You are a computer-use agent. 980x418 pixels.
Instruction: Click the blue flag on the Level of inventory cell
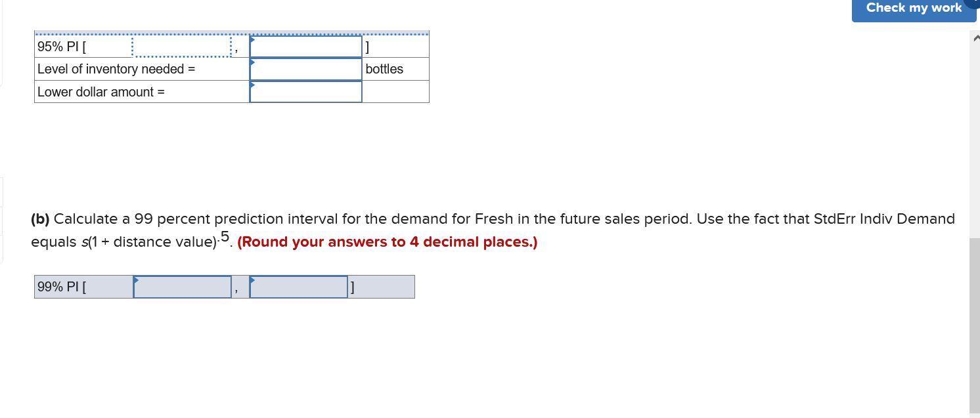252,62
